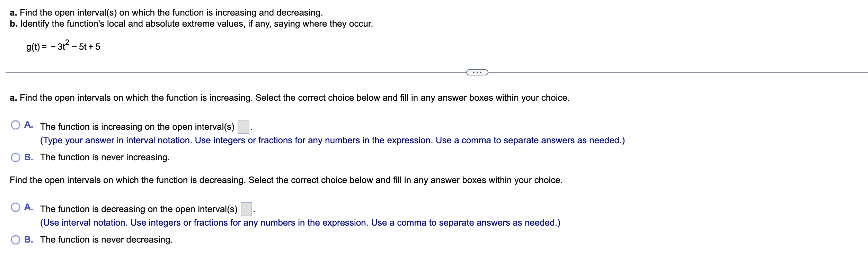This screenshot has height=254, width=868.
Task: Click label 'The function is increasing on the open interval(s)'
Action: tap(138, 126)
